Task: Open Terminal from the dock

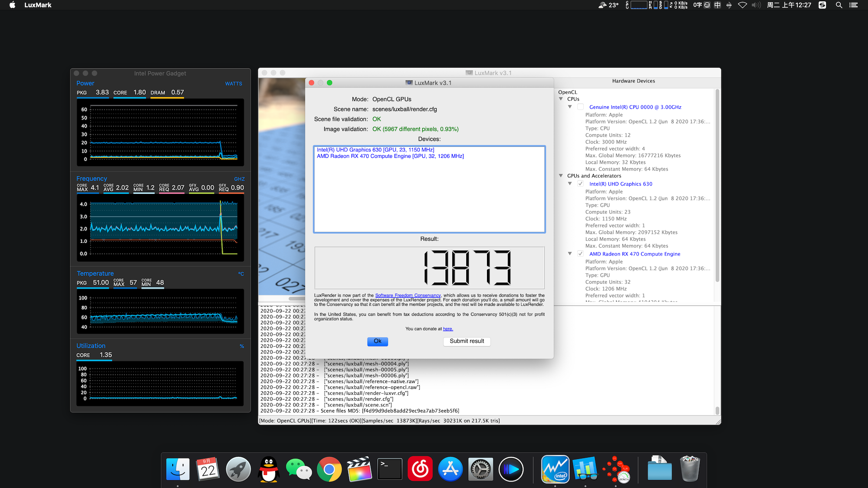Action: pyautogui.click(x=390, y=469)
